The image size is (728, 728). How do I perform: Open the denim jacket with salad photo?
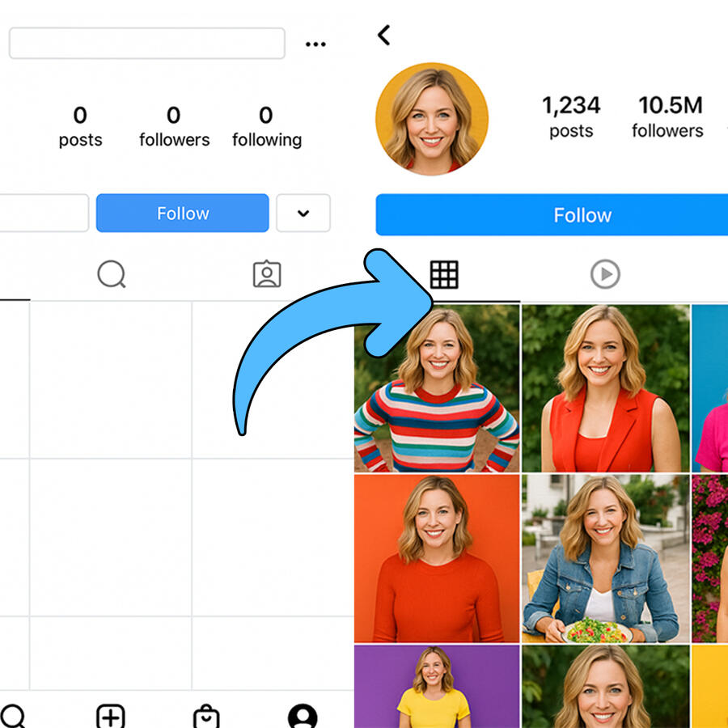coord(606,558)
